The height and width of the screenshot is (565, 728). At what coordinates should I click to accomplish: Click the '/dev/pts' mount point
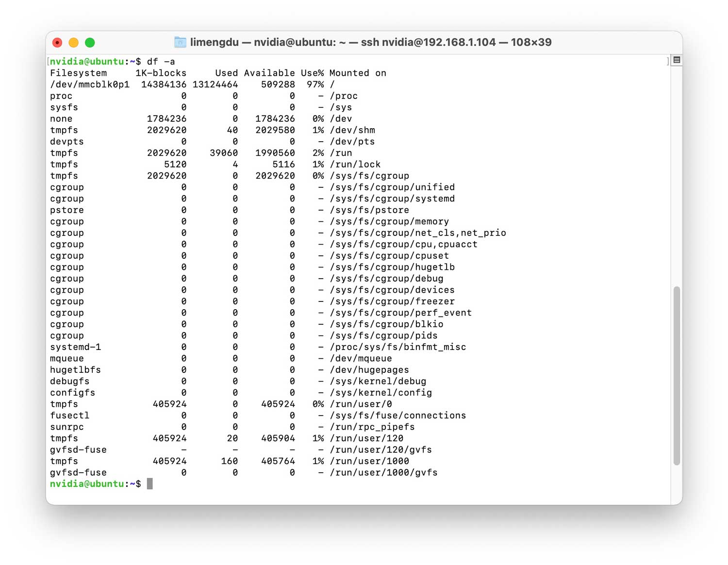pyautogui.click(x=352, y=142)
